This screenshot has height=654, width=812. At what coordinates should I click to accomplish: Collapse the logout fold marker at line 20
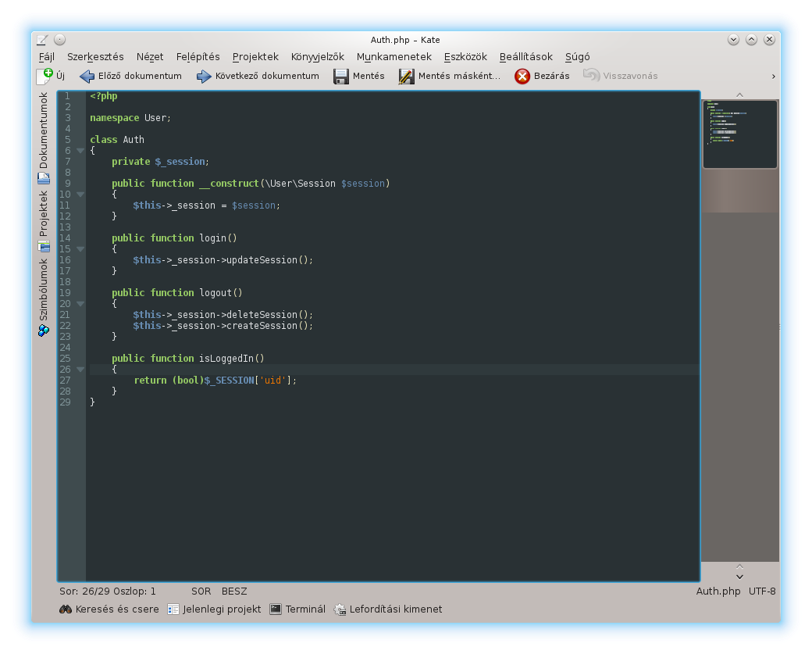click(x=80, y=304)
